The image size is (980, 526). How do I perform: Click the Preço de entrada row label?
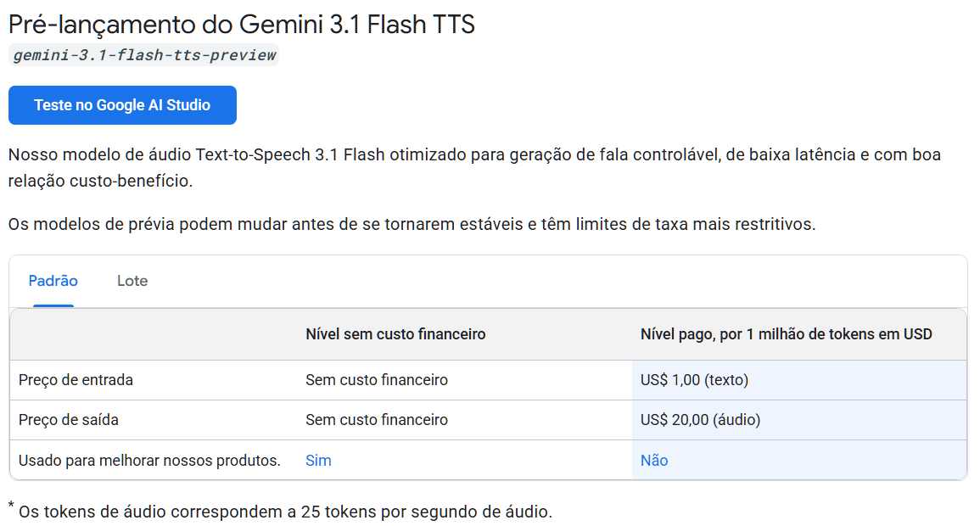[x=75, y=379]
